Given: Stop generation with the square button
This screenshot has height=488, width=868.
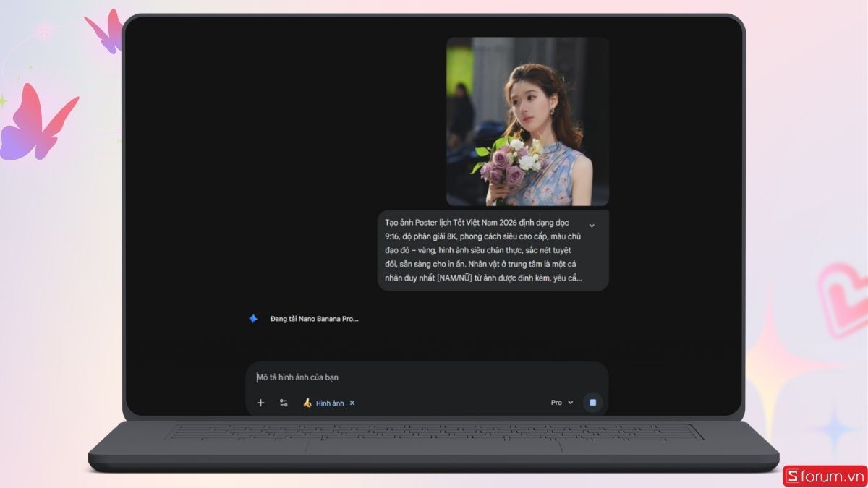Looking at the screenshot, I should tap(592, 402).
